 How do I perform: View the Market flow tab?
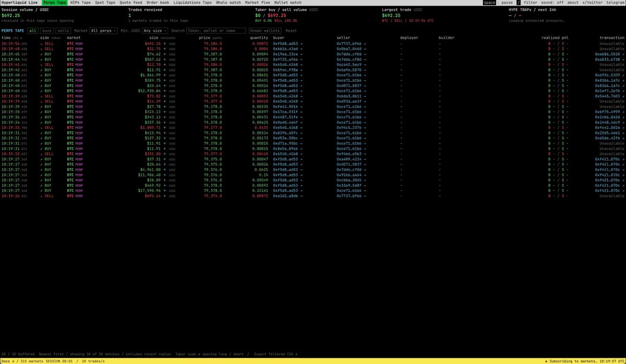click(258, 3)
